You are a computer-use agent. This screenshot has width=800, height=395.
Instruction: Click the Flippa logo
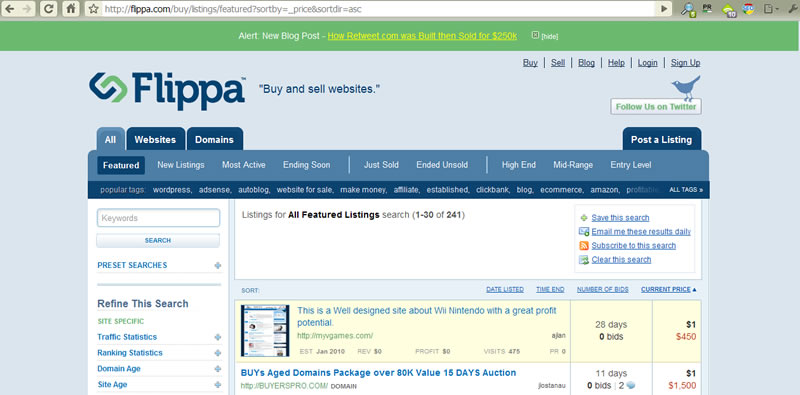[167, 90]
